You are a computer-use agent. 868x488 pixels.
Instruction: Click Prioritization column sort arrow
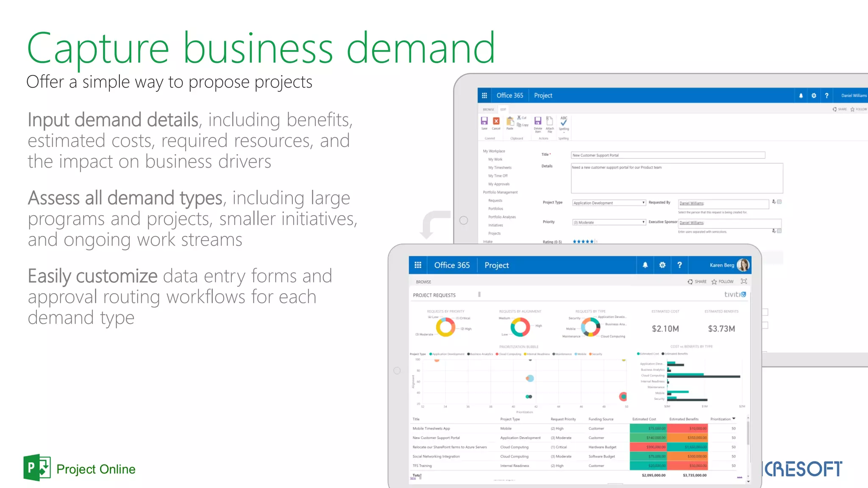click(x=734, y=419)
